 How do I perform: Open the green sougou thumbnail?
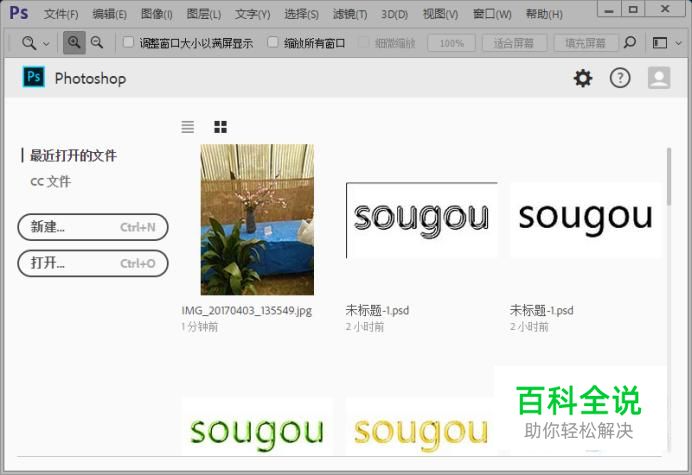click(x=257, y=427)
